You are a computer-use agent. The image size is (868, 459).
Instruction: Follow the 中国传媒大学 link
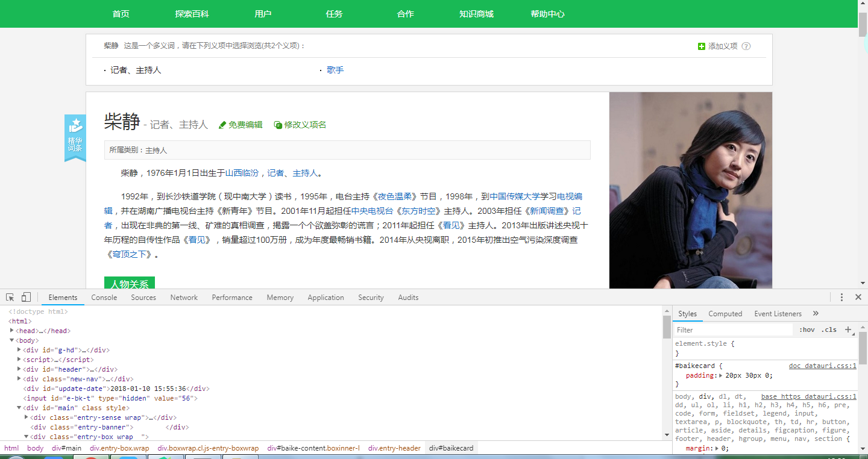515,196
